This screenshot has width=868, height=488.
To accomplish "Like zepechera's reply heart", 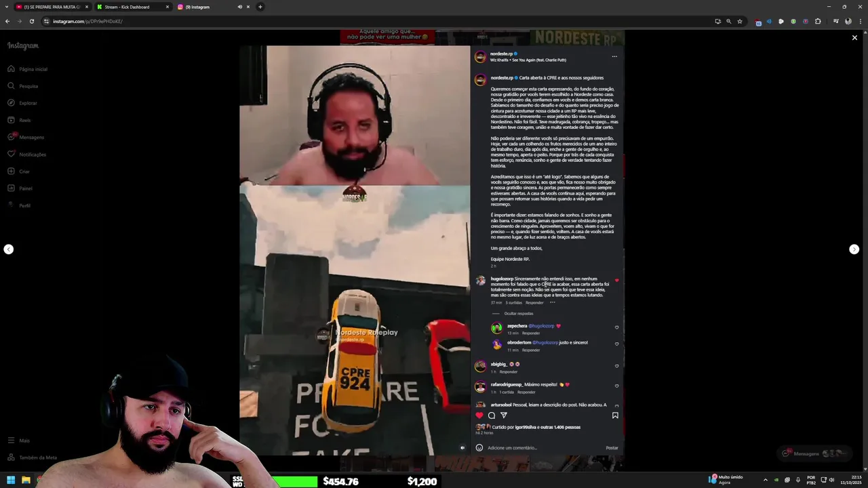I will [616, 327].
